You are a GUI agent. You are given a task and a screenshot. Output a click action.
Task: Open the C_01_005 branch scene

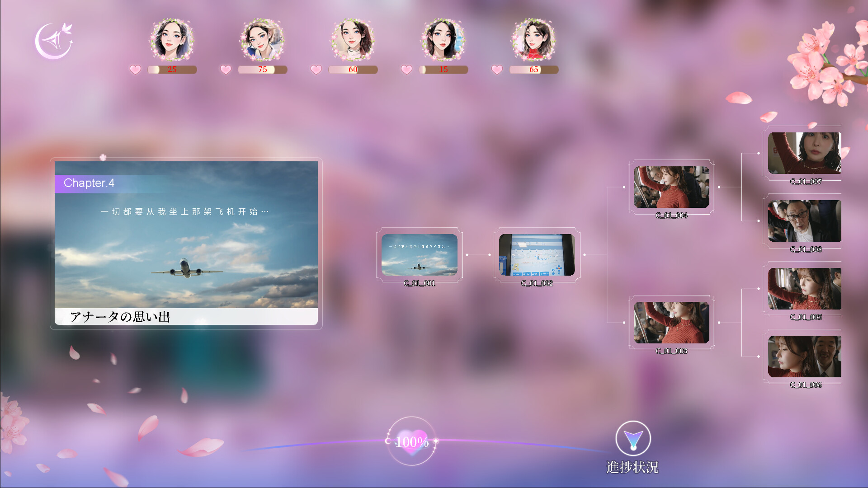coord(804,289)
